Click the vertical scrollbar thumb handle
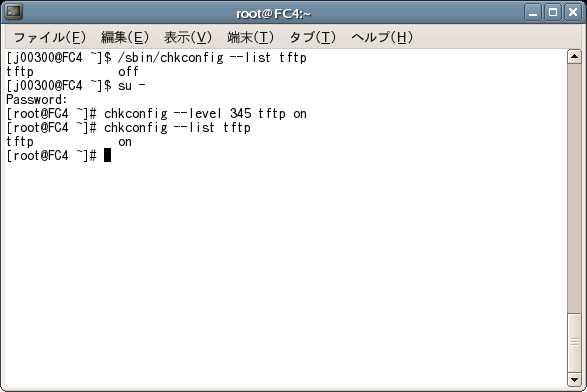Image resolution: width=587 pixels, height=392 pixels. click(574, 342)
